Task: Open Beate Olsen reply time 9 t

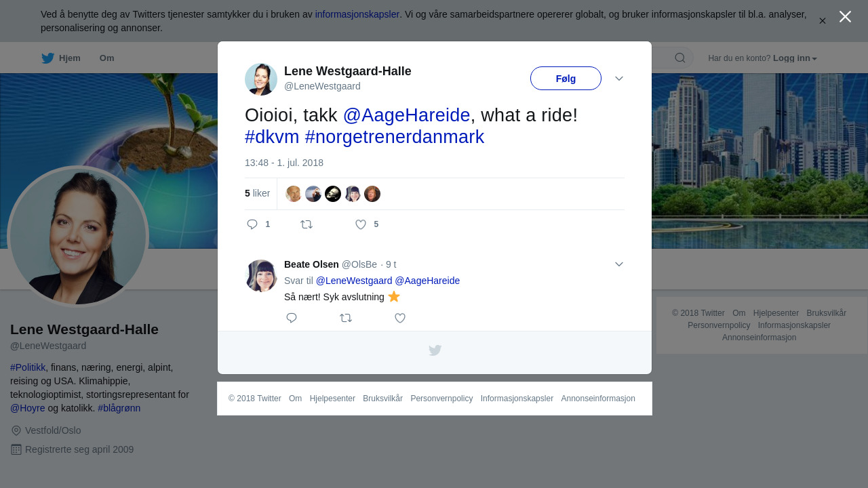Action: tap(391, 264)
